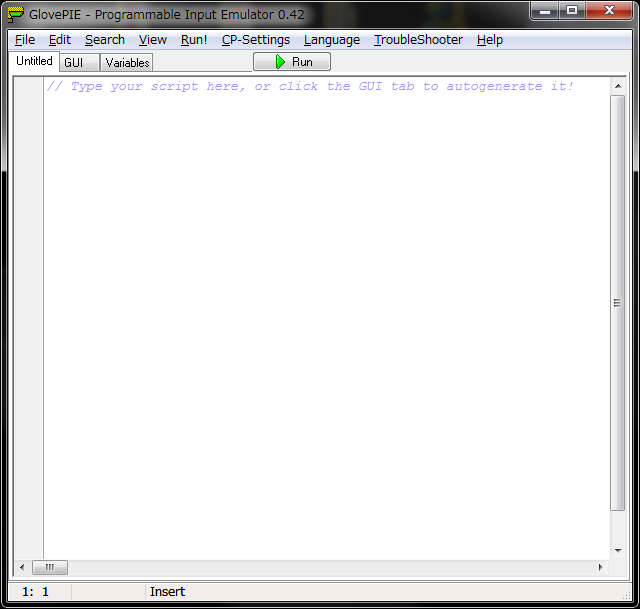
Task: Click the horizontal scrollbar thumb
Action: (50, 567)
